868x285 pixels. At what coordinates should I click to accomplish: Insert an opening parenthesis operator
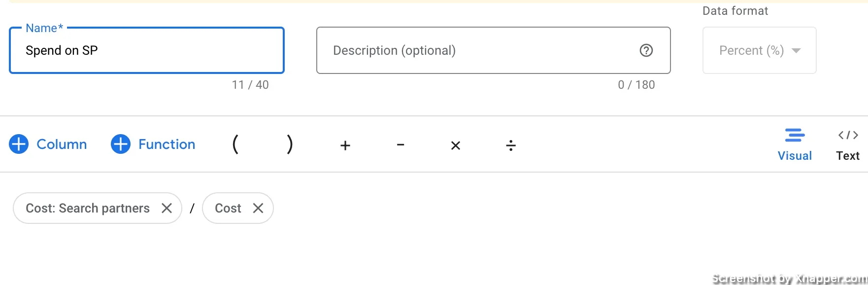235,144
